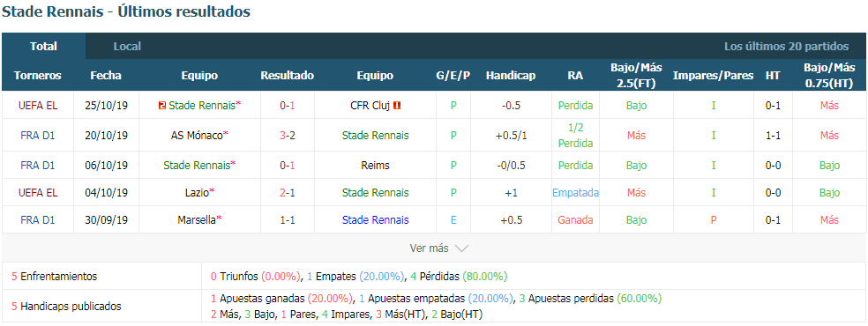Click the FRA D1 tournament on 30/09/19

point(38,220)
